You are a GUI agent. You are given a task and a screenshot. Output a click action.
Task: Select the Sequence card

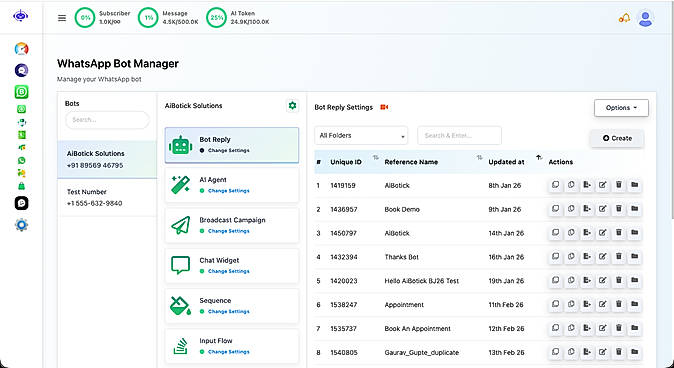pyautogui.click(x=232, y=306)
